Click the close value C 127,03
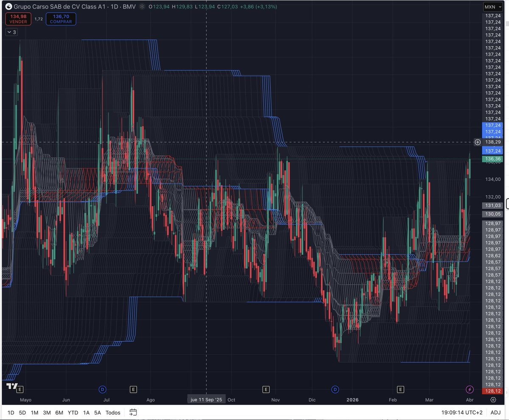 [x=228, y=7]
